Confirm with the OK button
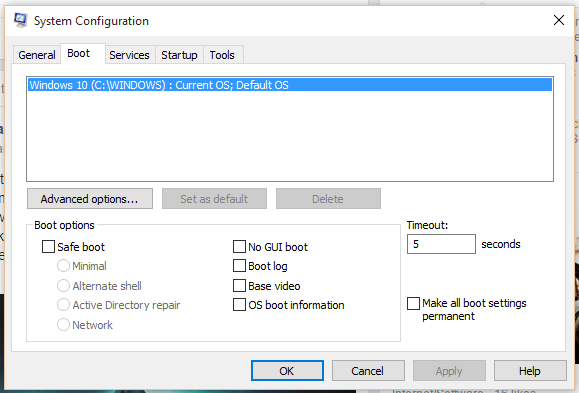The width and height of the screenshot is (579, 393). pyautogui.click(x=287, y=370)
